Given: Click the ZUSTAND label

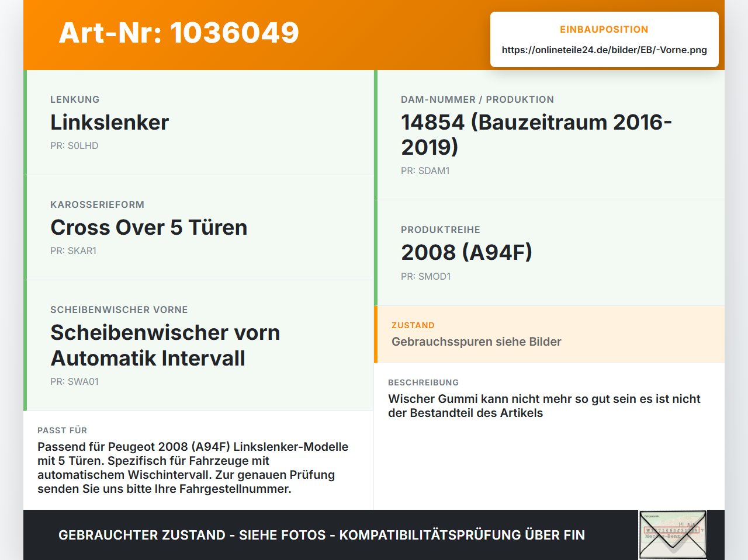Looking at the screenshot, I should [413, 325].
